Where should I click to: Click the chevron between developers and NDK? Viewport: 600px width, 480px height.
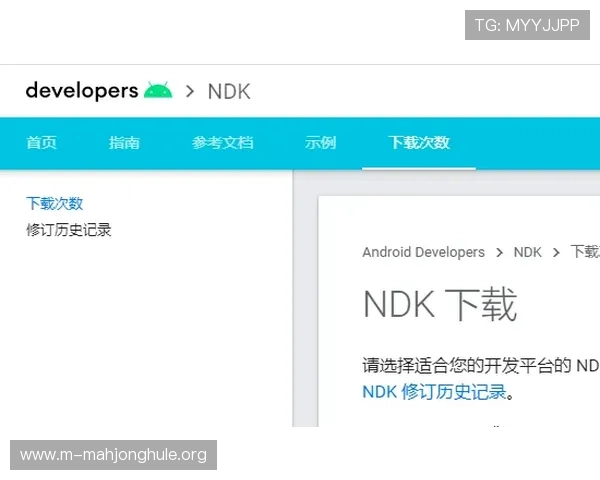190,91
